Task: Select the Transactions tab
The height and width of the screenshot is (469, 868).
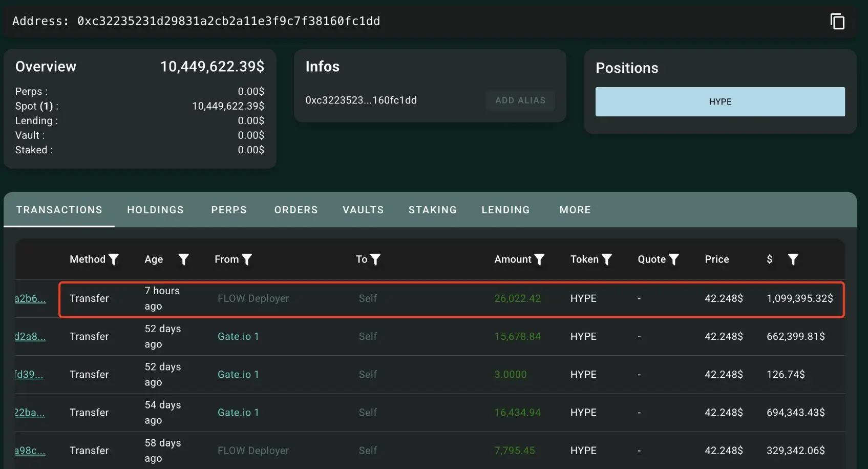Action: (59, 210)
